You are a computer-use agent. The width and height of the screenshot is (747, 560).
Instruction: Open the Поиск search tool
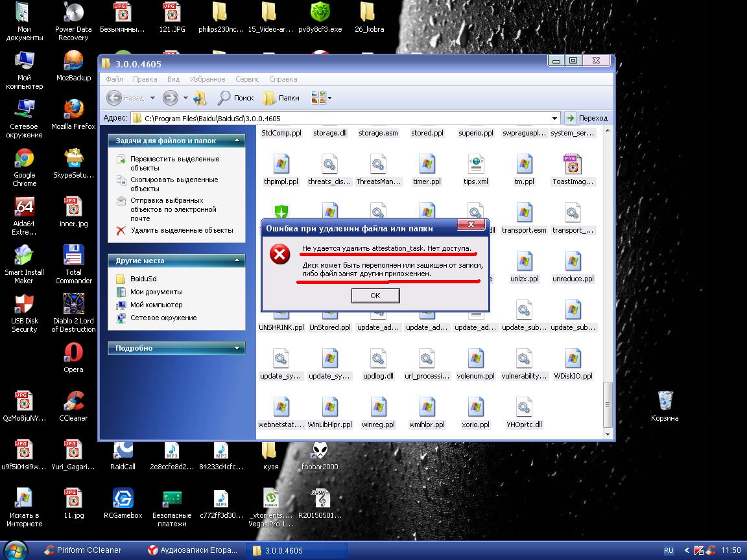(x=235, y=98)
